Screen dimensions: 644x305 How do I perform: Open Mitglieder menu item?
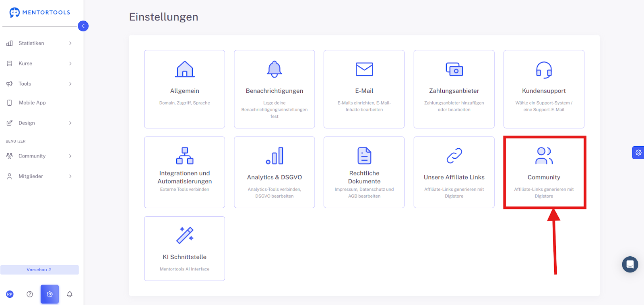pyautogui.click(x=31, y=176)
